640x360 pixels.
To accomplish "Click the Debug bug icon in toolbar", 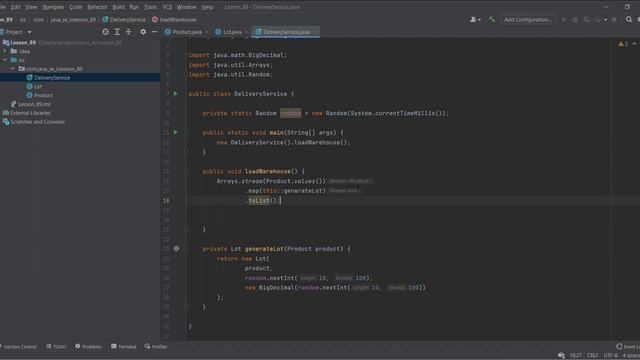I will [x=575, y=20].
